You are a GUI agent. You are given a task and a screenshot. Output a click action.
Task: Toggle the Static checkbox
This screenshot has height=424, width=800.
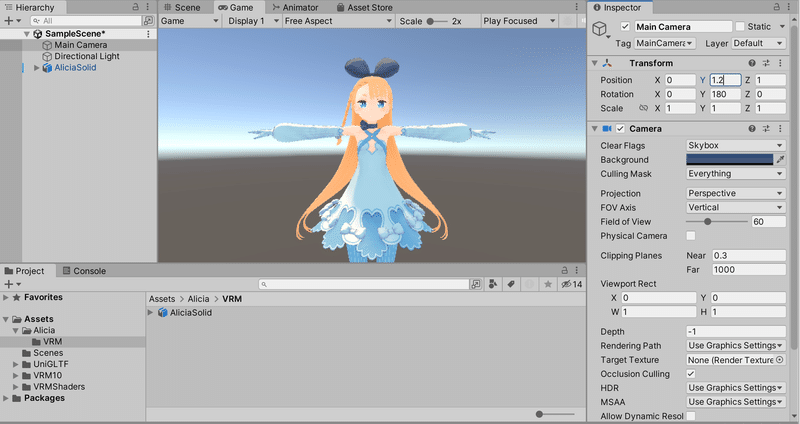pyautogui.click(x=740, y=27)
